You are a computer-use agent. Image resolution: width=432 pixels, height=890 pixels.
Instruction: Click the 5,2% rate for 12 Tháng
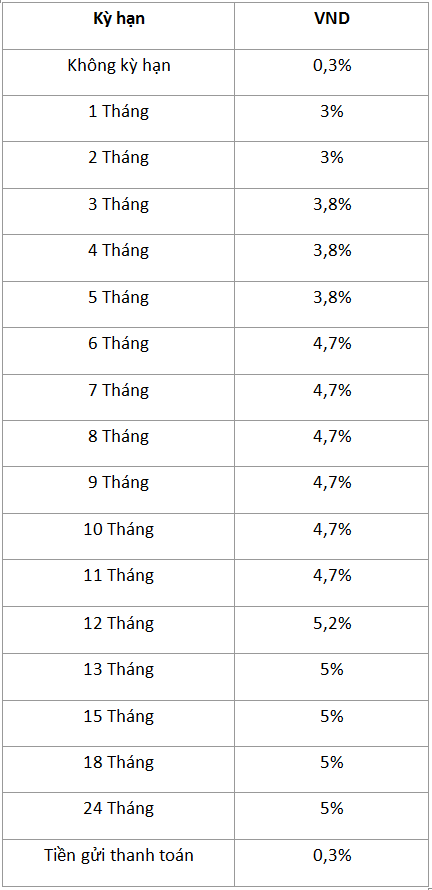click(332, 624)
